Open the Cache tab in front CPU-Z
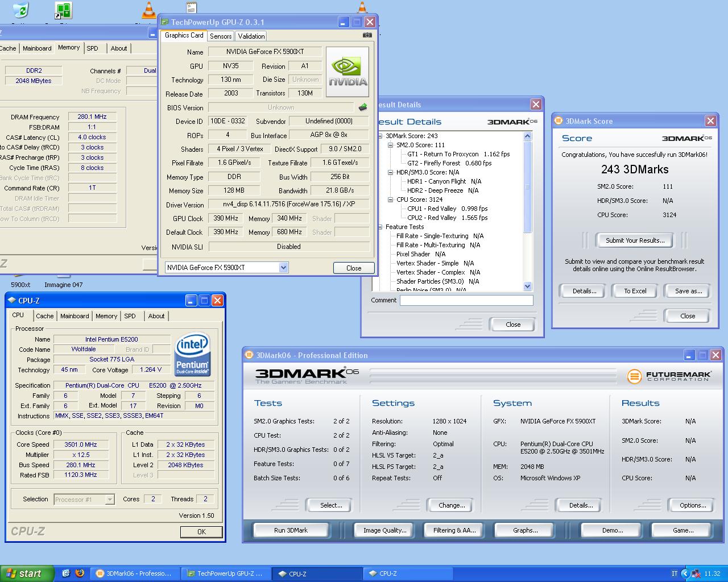 click(45, 316)
